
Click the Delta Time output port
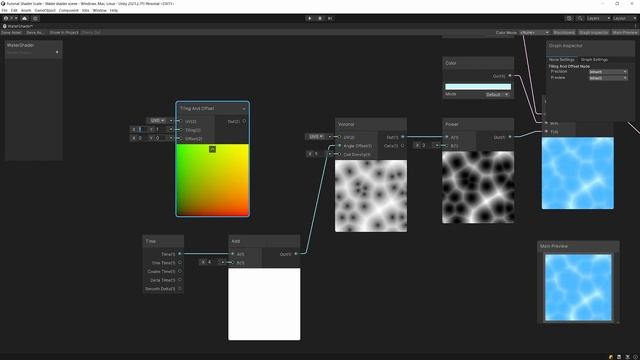[x=180, y=280]
